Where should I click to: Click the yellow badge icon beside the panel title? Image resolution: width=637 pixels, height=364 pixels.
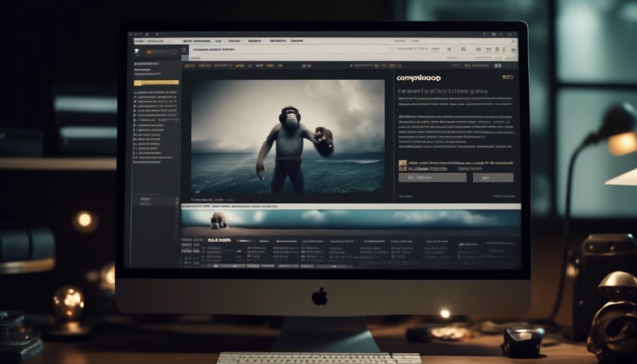tap(507, 77)
